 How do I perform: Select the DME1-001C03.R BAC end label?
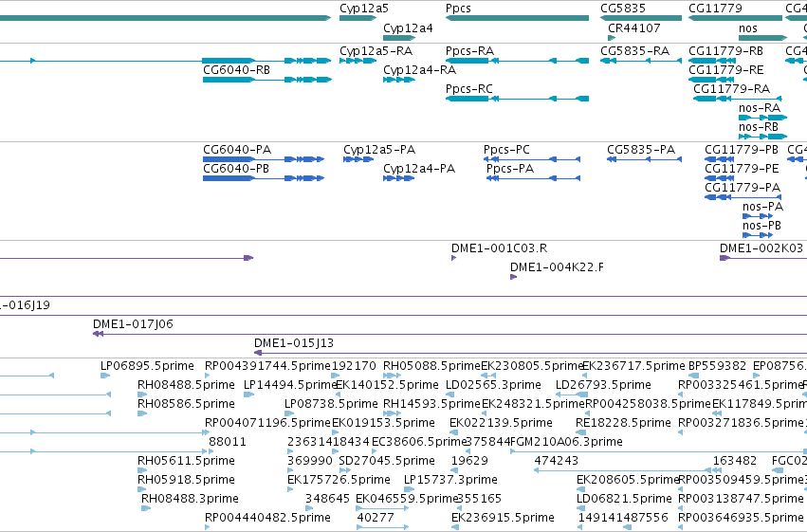pos(499,248)
